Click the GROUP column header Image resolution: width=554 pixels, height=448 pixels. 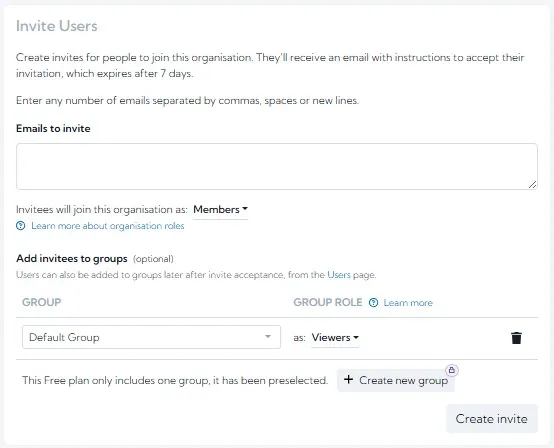point(42,302)
